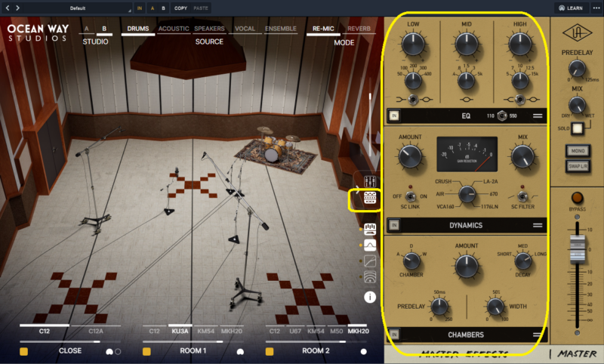This screenshot has height=364, width=604.
Task: Click the info icon in the sidebar
Action: tap(370, 297)
